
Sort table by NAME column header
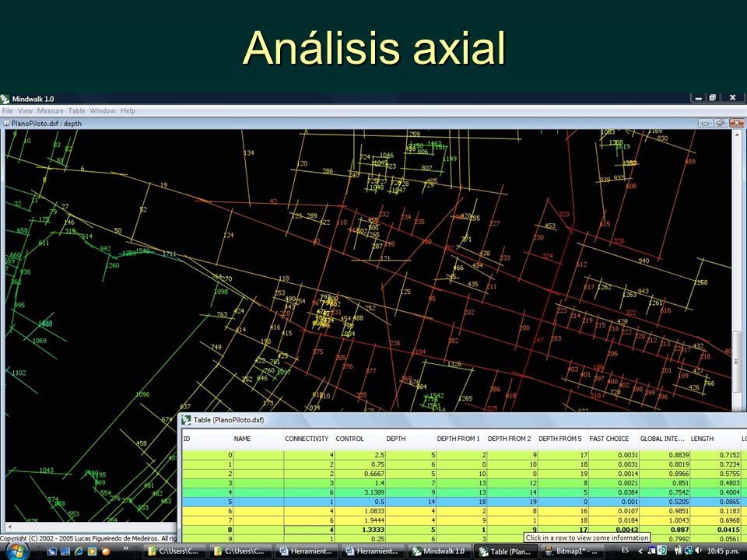258,439
